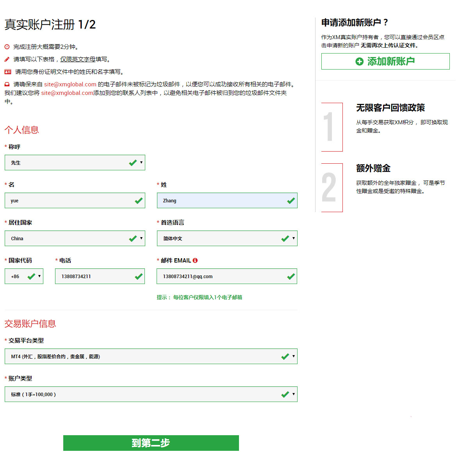Click the green checkmark in the 电话 field
This screenshot has height=452, width=476.
139,277
